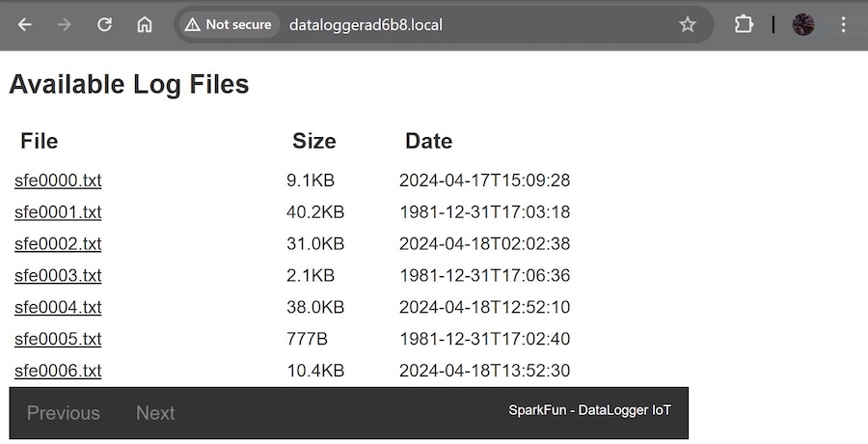Open log file sfe0004.txt
The image size is (868, 444).
click(x=58, y=307)
